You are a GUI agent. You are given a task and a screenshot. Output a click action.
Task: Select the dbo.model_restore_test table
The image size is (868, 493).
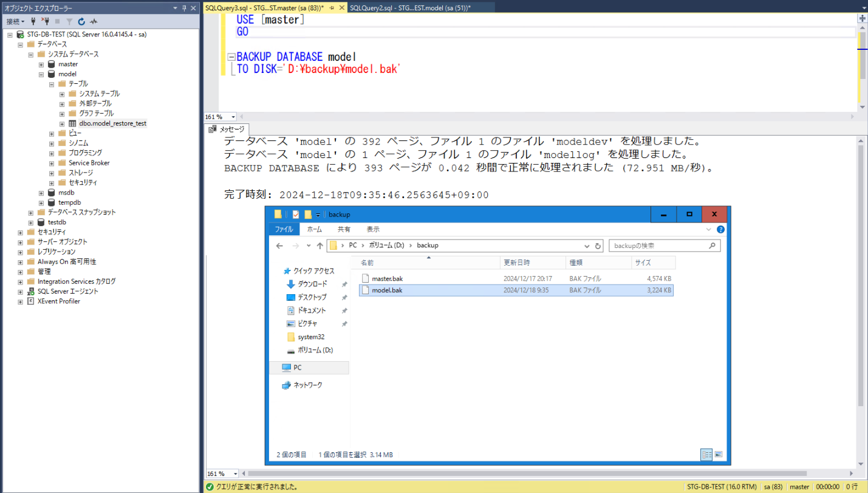coord(112,123)
